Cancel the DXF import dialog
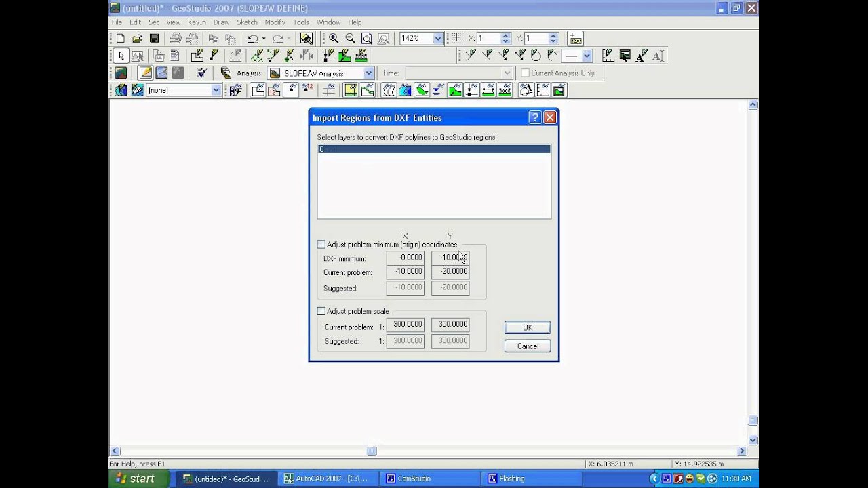 [x=527, y=346]
